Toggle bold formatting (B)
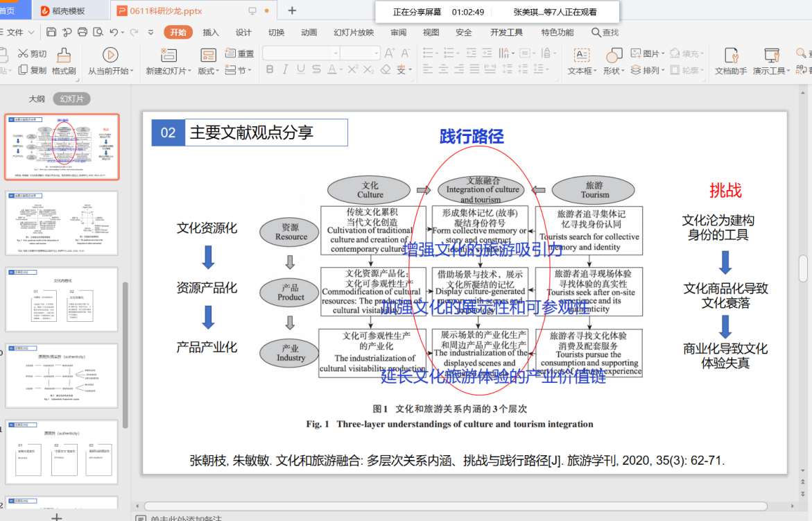 coord(270,69)
